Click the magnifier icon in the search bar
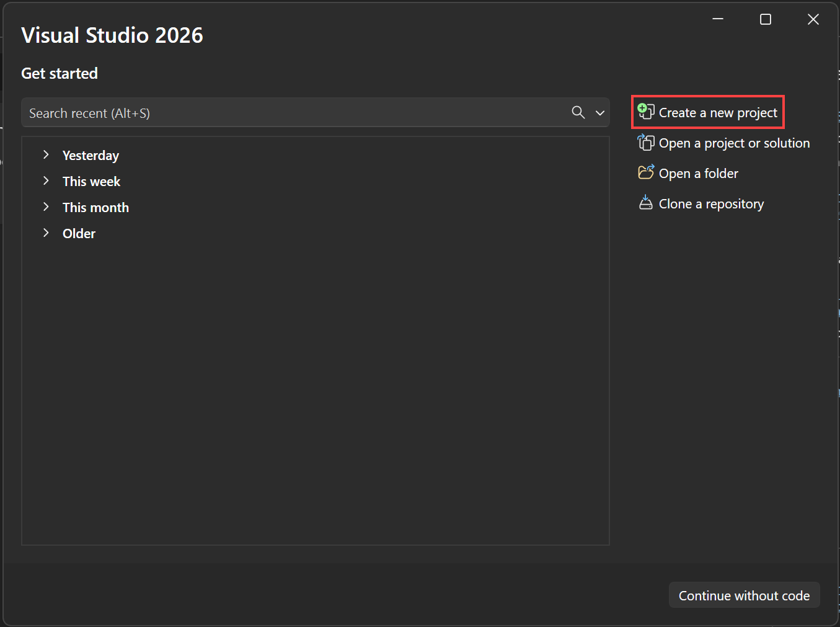The height and width of the screenshot is (627, 840). coord(578,112)
